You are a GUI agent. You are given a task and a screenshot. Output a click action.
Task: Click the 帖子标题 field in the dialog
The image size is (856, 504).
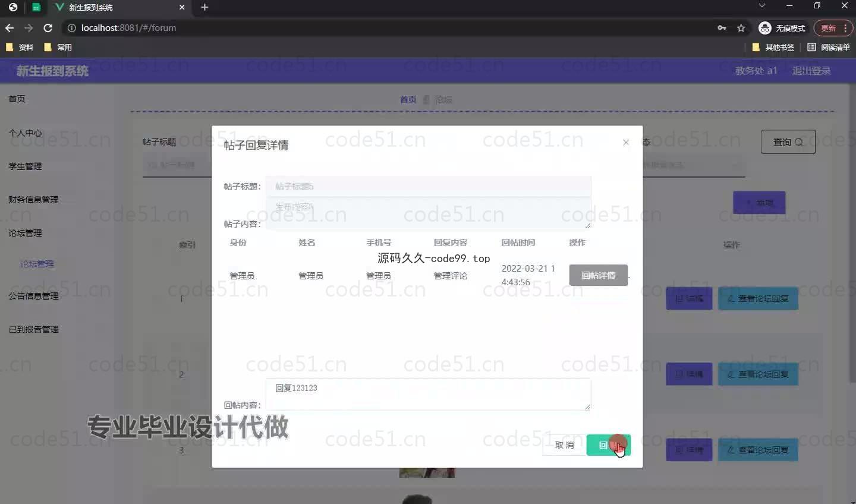(428, 186)
